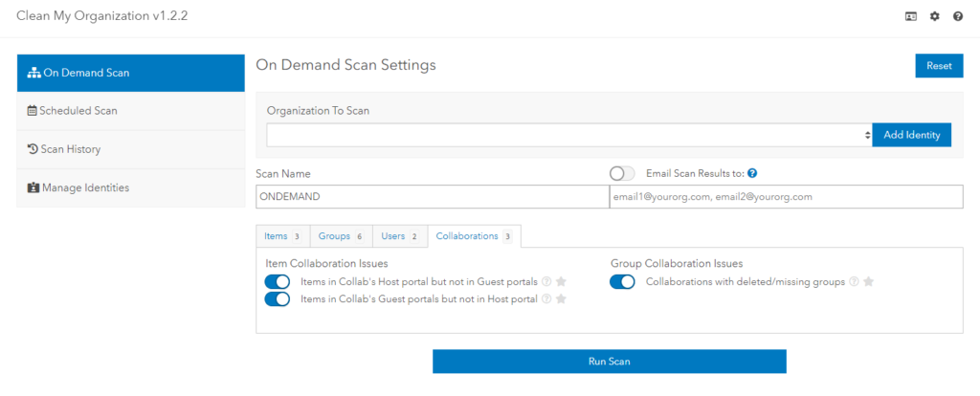Click star next to deleted/missing groups
This screenshot has height=396, width=980.
tap(869, 282)
